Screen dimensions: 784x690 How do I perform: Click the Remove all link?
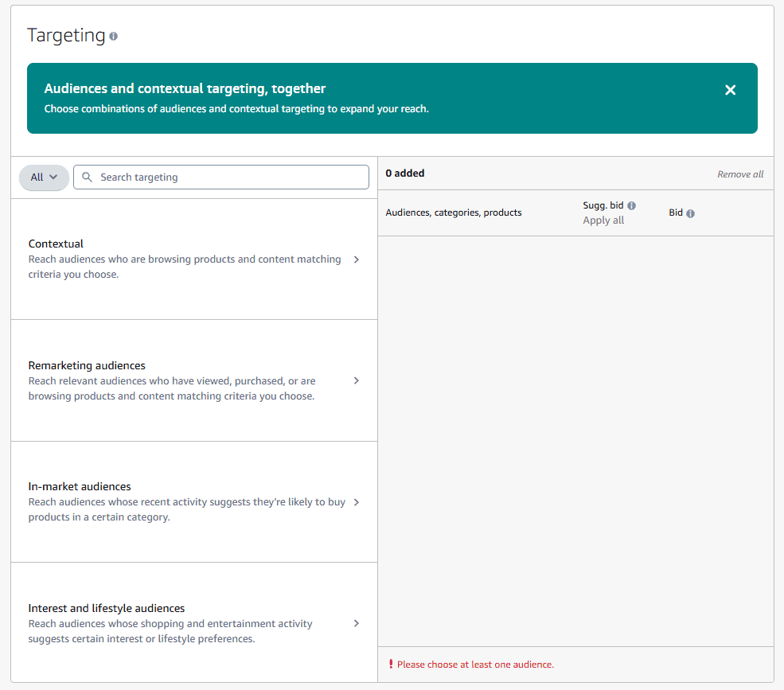coord(739,174)
